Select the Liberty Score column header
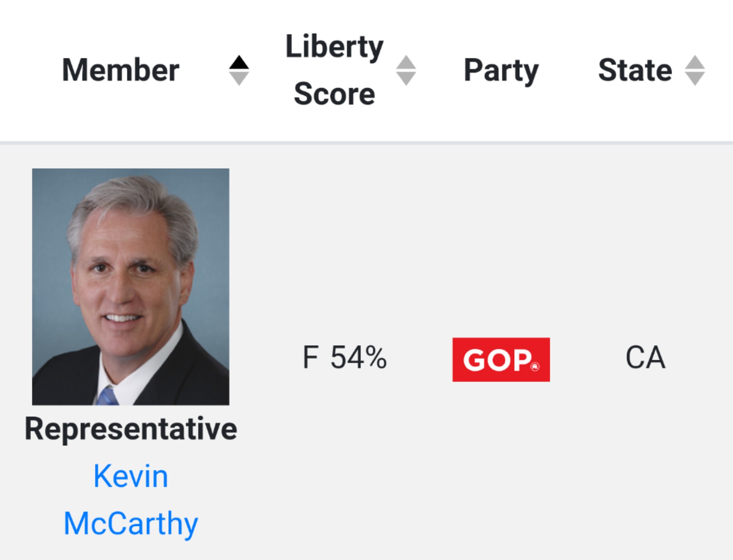 [x=334, y=70]
